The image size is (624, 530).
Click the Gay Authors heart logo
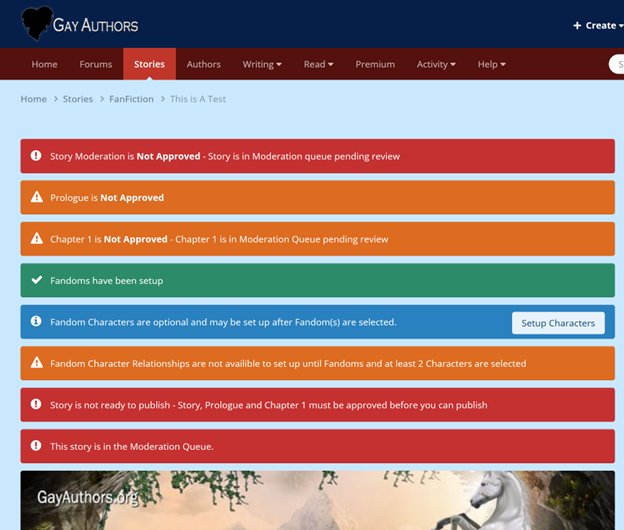coord(38,24)
